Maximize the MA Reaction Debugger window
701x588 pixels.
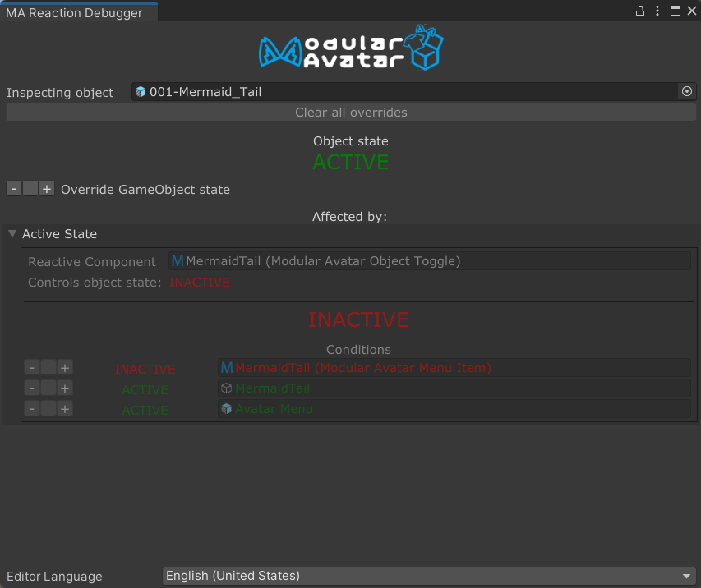(675, 11)
